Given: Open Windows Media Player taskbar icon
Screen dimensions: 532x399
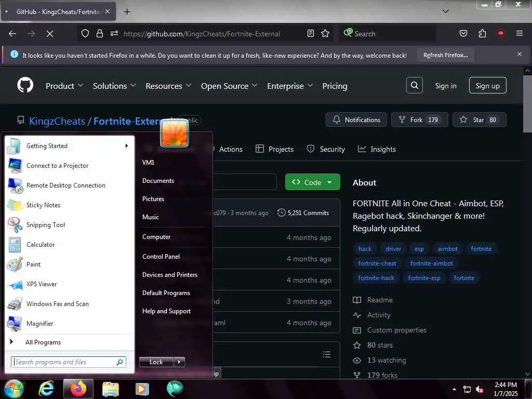Looking at the screenshot, I should click(142, 389).
